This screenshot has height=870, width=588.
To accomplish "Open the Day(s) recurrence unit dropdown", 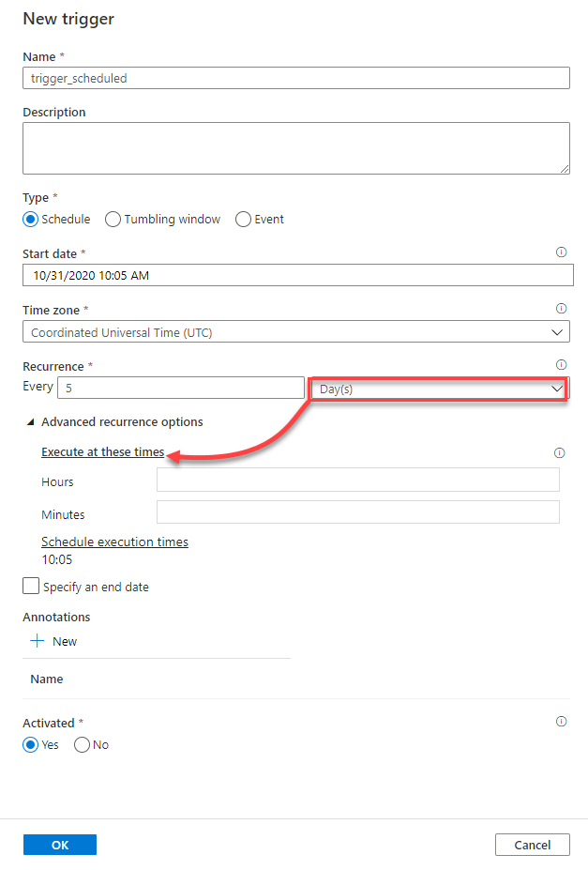I will click(x=438, y=389).
